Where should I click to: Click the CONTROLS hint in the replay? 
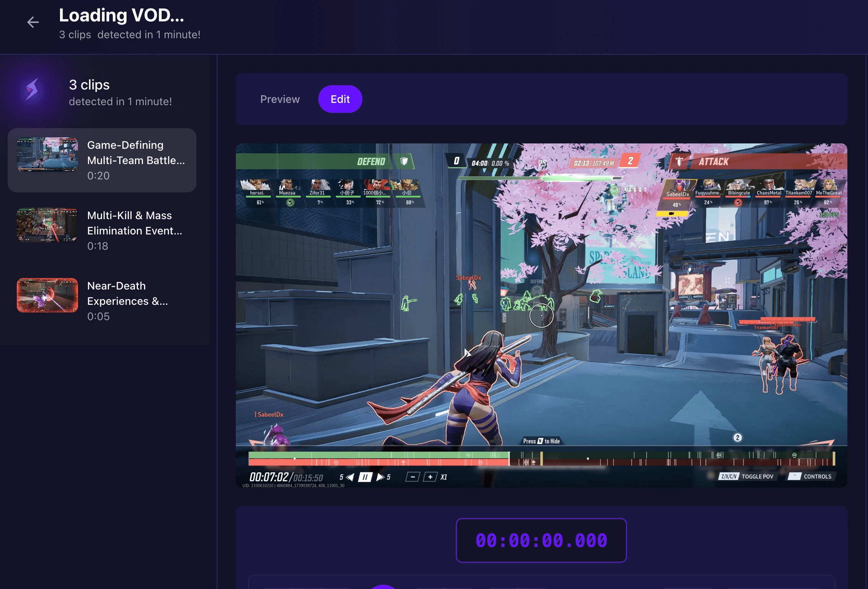811,477
